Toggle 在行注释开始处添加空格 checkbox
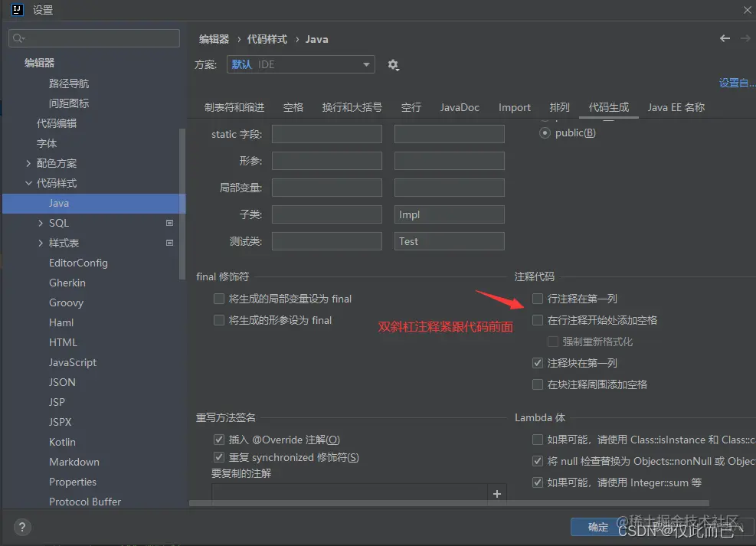The image size is (756, 546). tap(537, 320)
